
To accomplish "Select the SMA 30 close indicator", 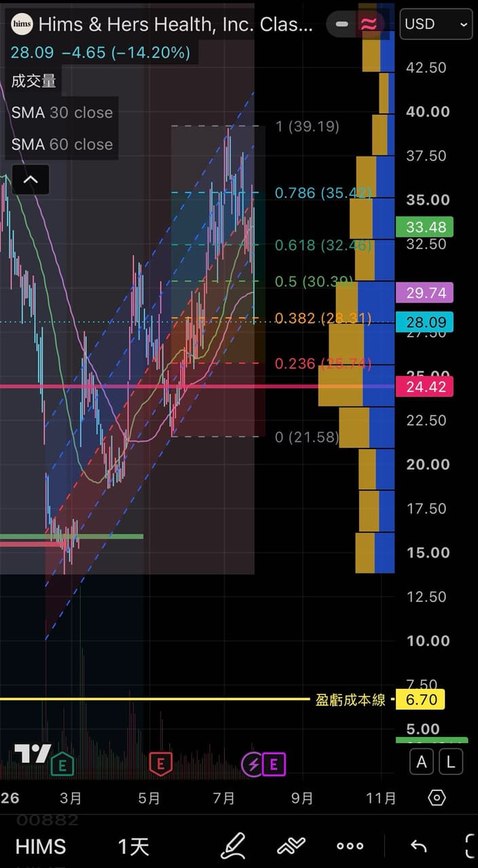I will click(62, 113).
